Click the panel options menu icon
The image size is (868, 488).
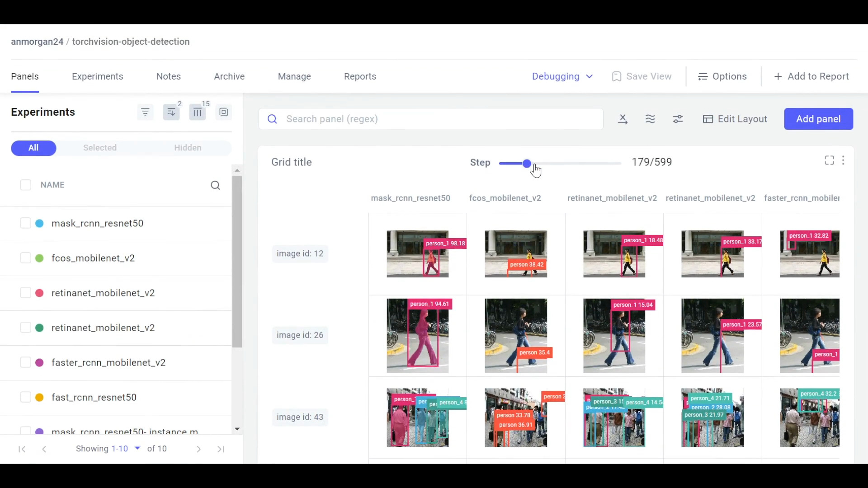(843, 160)
